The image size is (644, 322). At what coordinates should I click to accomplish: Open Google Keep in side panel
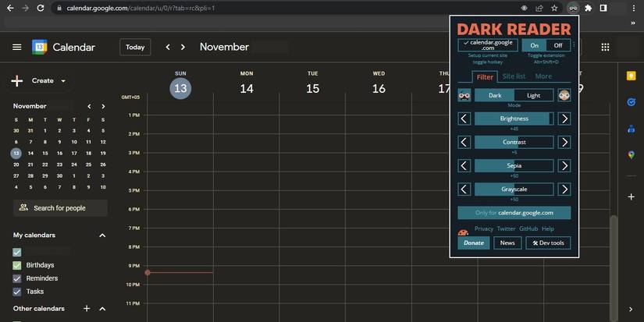pos(632,76)
